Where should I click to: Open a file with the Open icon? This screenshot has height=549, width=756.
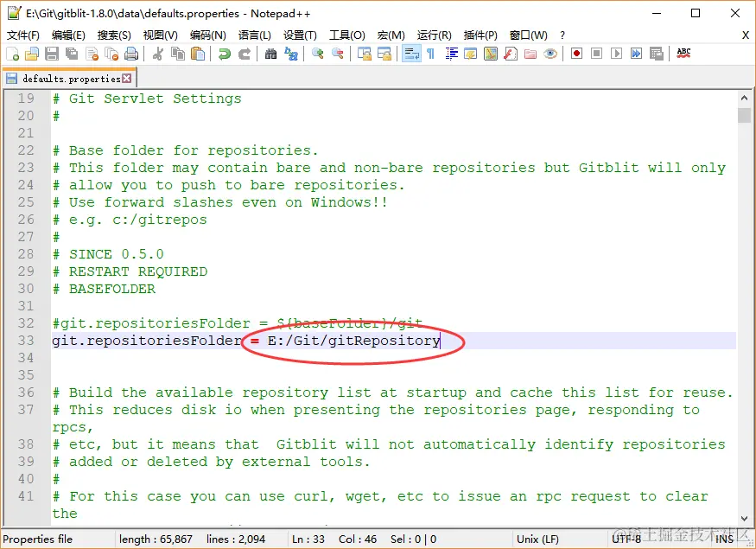coord(32,54)
